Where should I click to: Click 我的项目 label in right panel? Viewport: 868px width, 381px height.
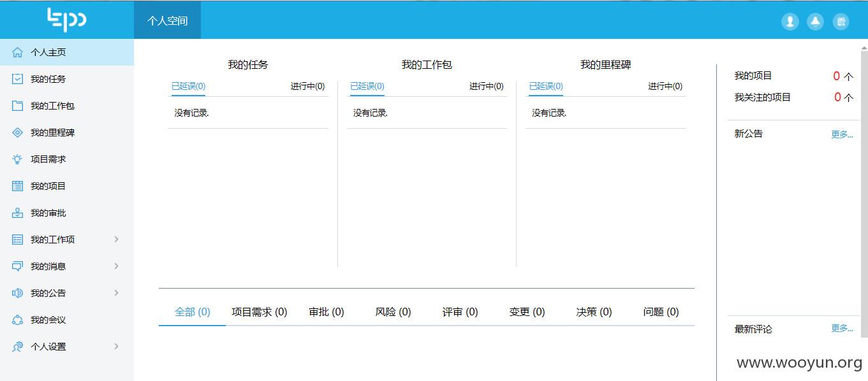pos(753,76)
